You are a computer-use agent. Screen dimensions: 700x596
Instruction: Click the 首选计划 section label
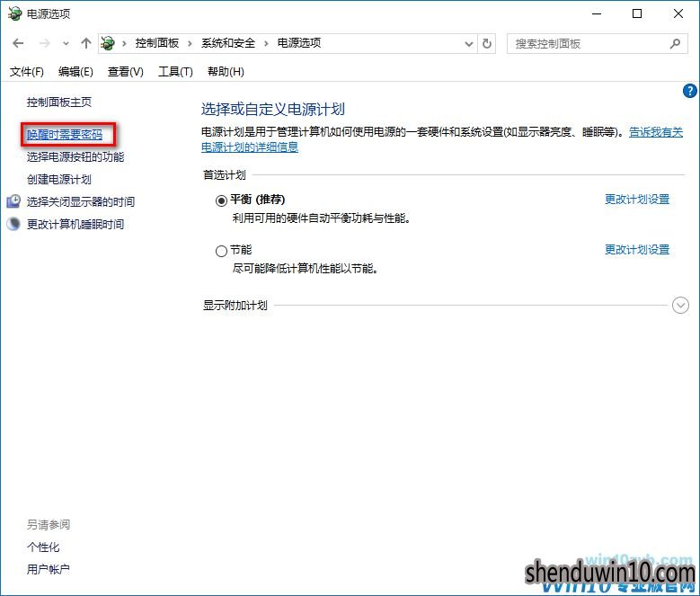[225, 175]
